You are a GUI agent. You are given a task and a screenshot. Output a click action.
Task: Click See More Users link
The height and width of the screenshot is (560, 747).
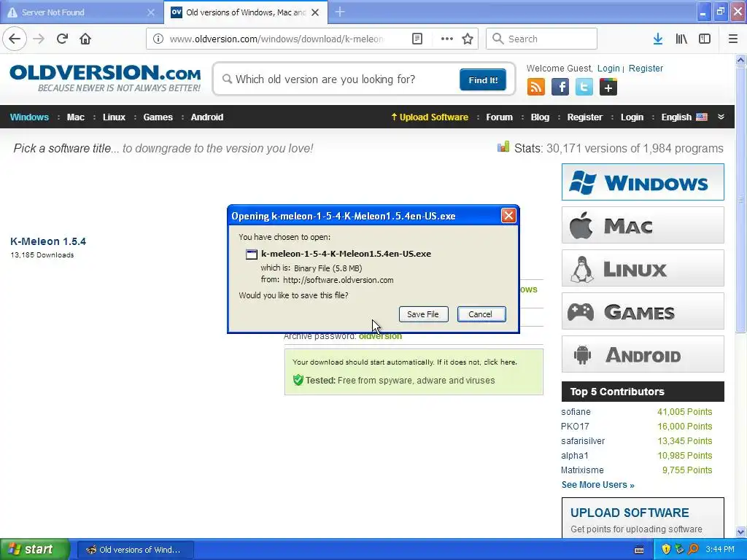tap(598, 485)
